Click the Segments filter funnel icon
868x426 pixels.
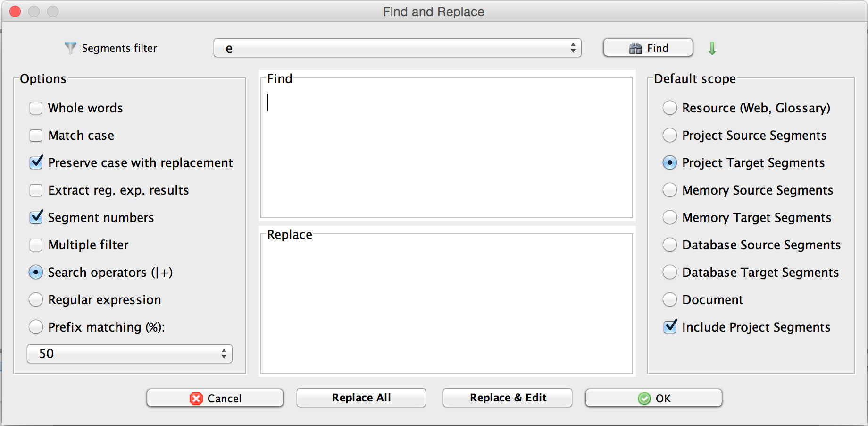coord(70,48)
